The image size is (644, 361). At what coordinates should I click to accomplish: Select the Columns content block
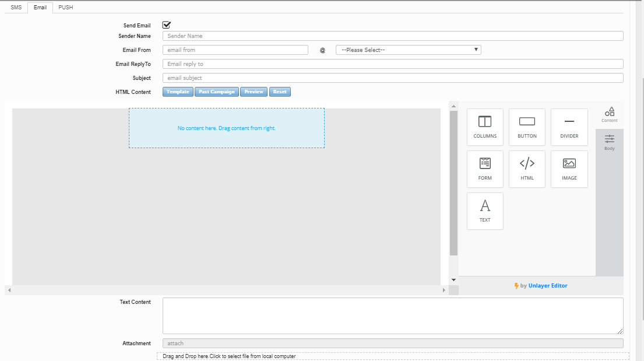pos(485,127)
